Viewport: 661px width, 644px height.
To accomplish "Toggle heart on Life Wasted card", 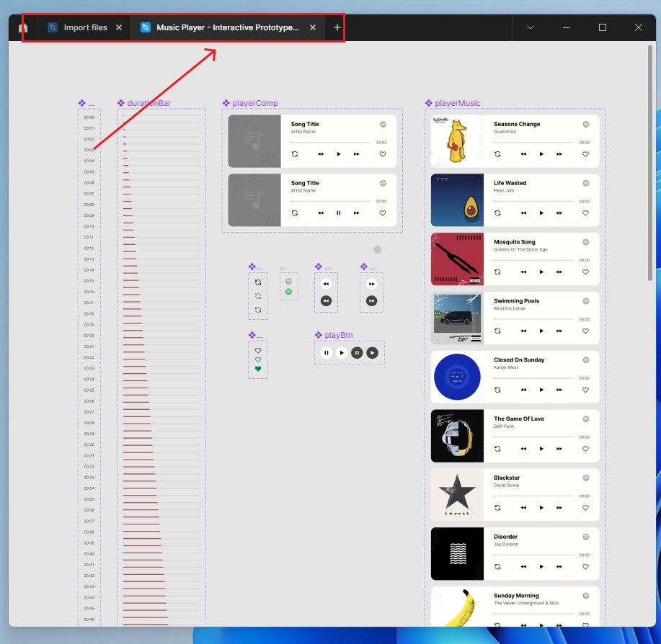I will pyautogui.click(x=585, y=213).
